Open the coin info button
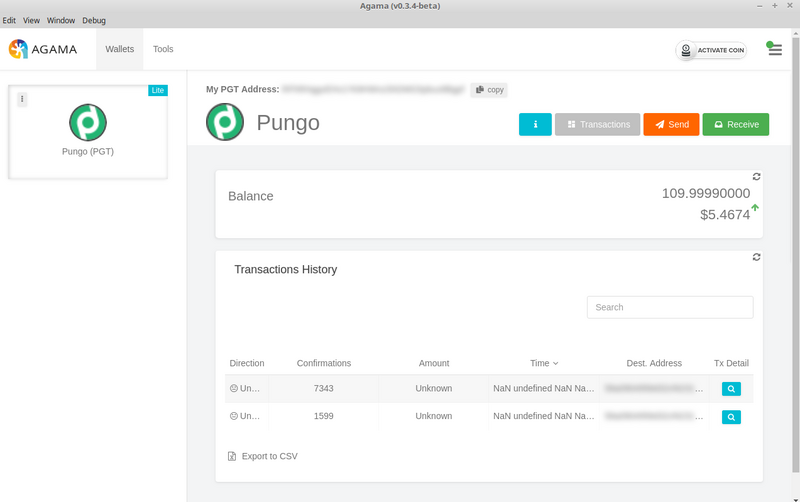Image resolution: width=800 pixels, height=502 pixels. click(x=535, y=124)
